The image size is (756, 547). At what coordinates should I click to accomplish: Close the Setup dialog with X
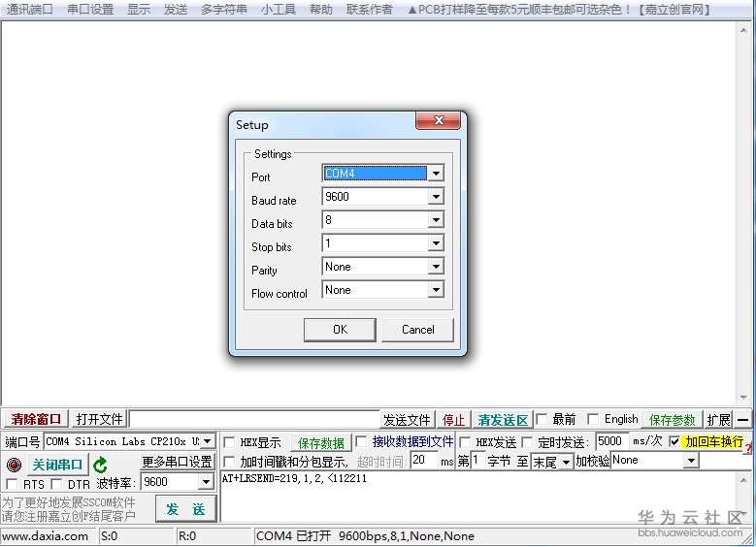[438, 120]
